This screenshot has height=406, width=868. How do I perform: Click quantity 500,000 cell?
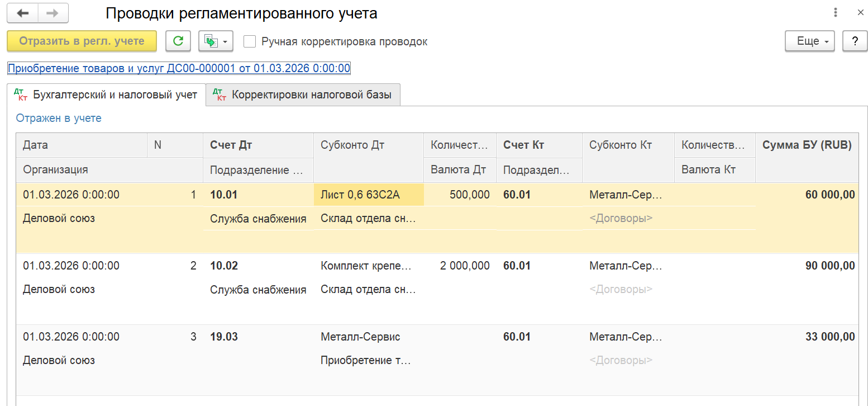click(x=460, y=195)
